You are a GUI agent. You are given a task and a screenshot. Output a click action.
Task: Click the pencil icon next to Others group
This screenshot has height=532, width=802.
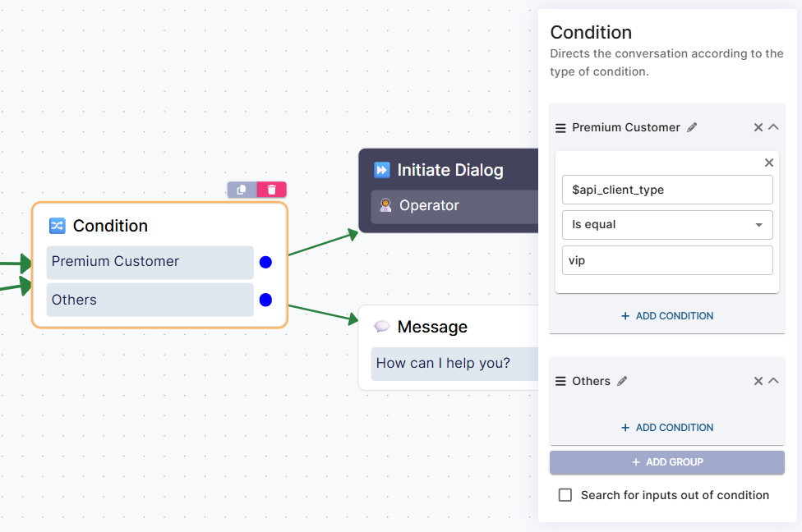pyautogui.click(x=622, y=381)
